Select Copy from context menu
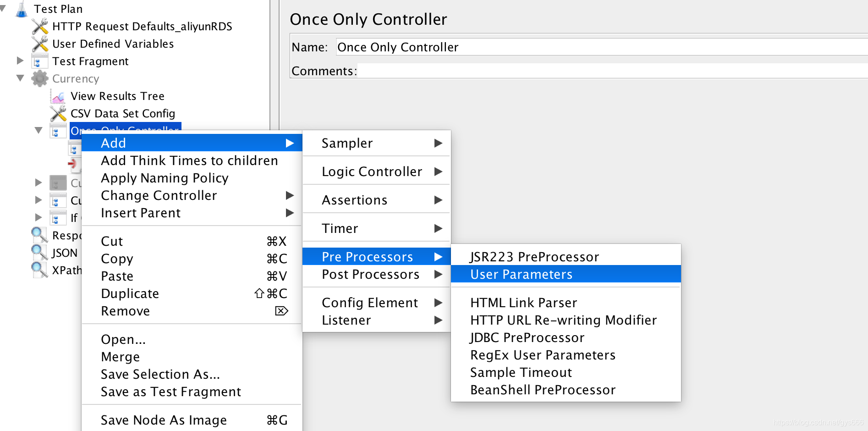The image size is (868, 431). click(192, 259)
